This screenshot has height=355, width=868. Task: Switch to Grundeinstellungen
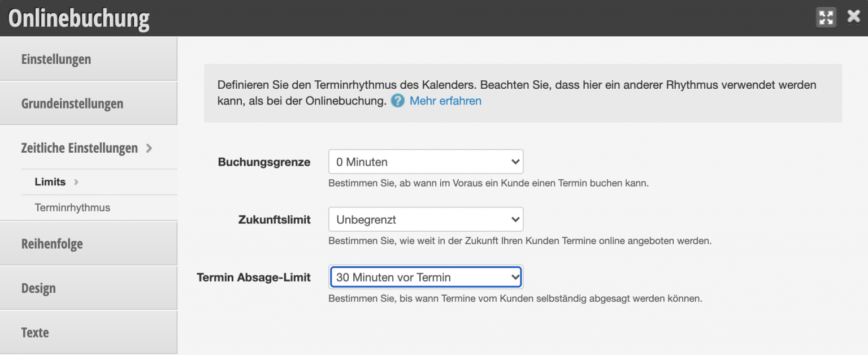(72, 103)
